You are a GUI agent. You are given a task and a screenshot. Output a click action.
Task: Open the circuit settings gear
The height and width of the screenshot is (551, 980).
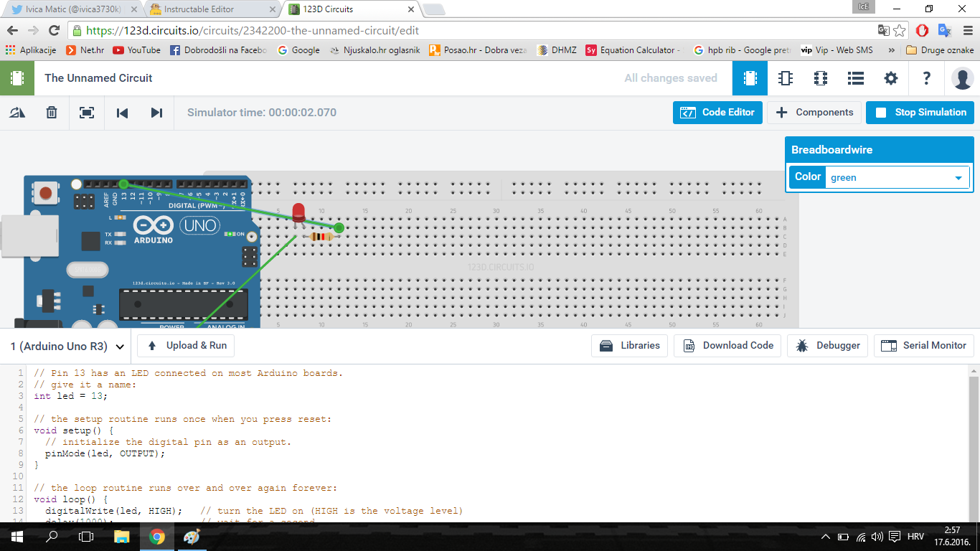890,78
